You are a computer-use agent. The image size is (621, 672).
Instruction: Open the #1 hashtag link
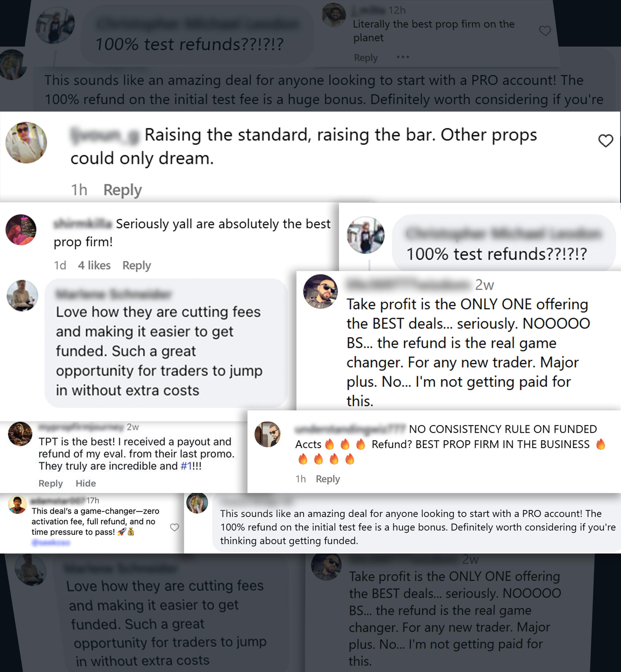tap(186, 466)
